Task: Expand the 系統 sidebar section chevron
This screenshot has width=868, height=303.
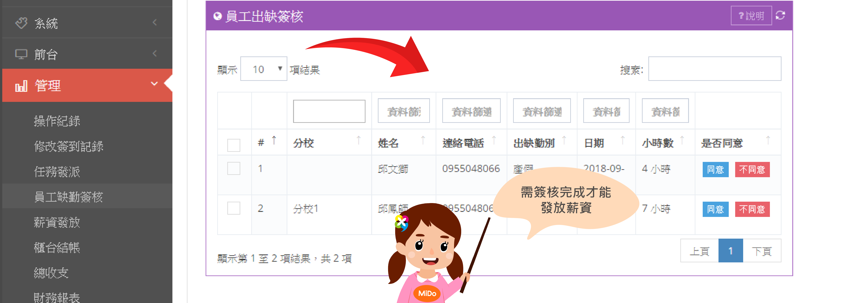Action: click(155, 23)
